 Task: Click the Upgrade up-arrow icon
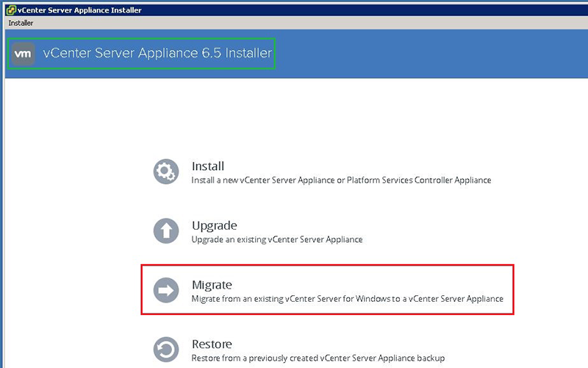click(x=165, y=231)
